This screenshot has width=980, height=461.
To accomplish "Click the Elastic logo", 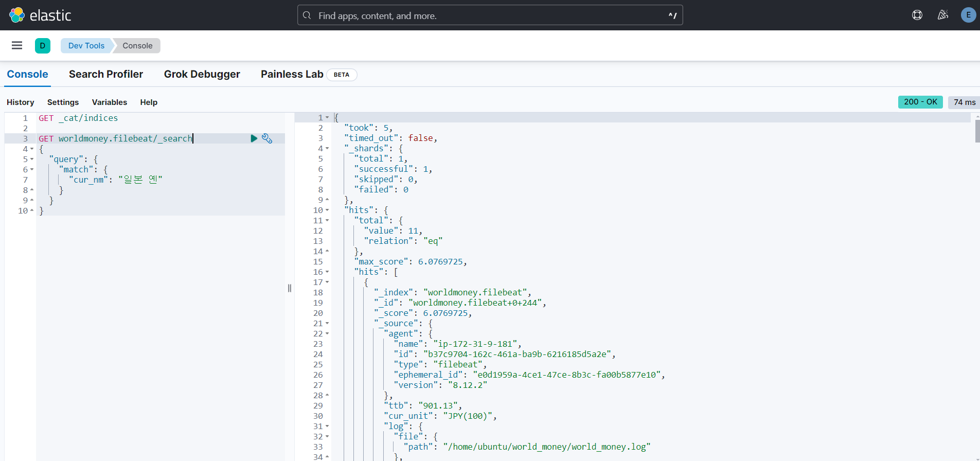I will (40, 15).
